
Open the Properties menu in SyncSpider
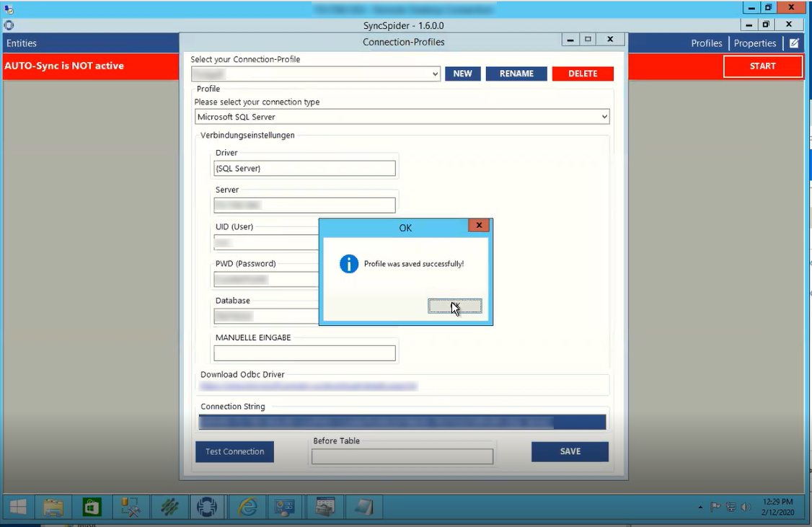point(754,43)
